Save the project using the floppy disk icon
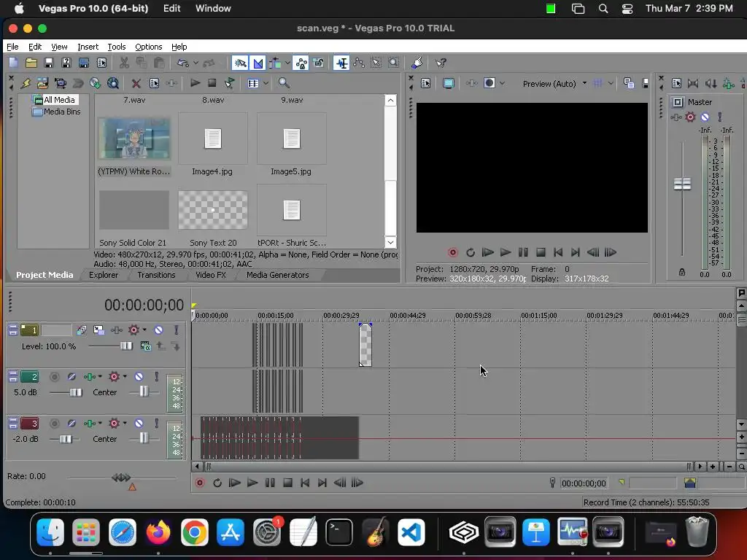The image size is (747, 560). pyautogui.click(x=48, y=63)
